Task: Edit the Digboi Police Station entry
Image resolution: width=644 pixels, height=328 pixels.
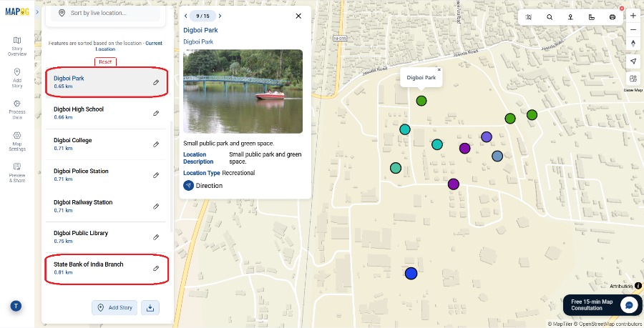Action: pyautogui.click(x=156, y=175)
